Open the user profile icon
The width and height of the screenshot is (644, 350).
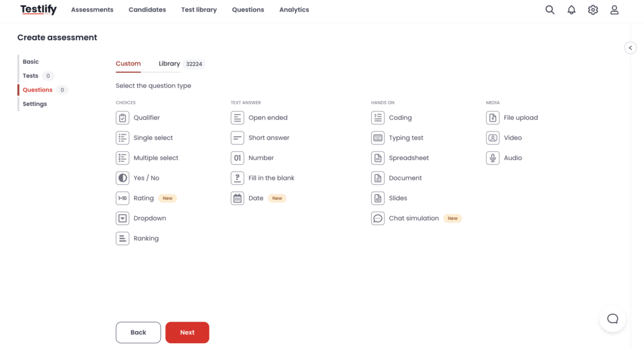(614, 10)
